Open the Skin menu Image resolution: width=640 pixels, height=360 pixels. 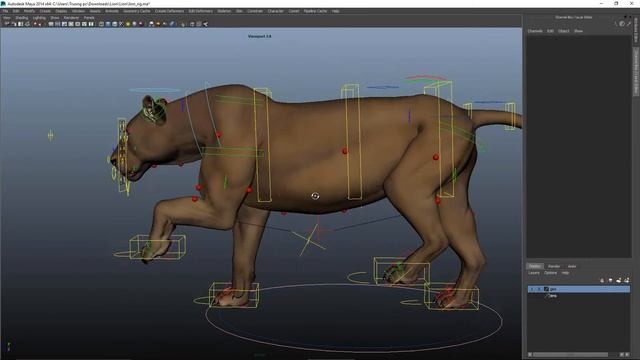click(x=239, y=11)
